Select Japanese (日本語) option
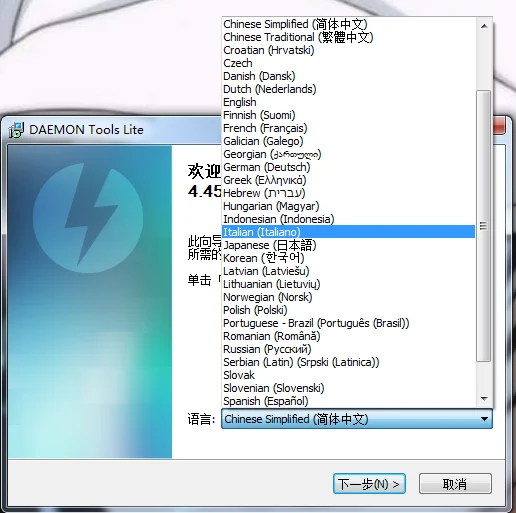Screen dimensions: 516x513 [x=348, y=245]
